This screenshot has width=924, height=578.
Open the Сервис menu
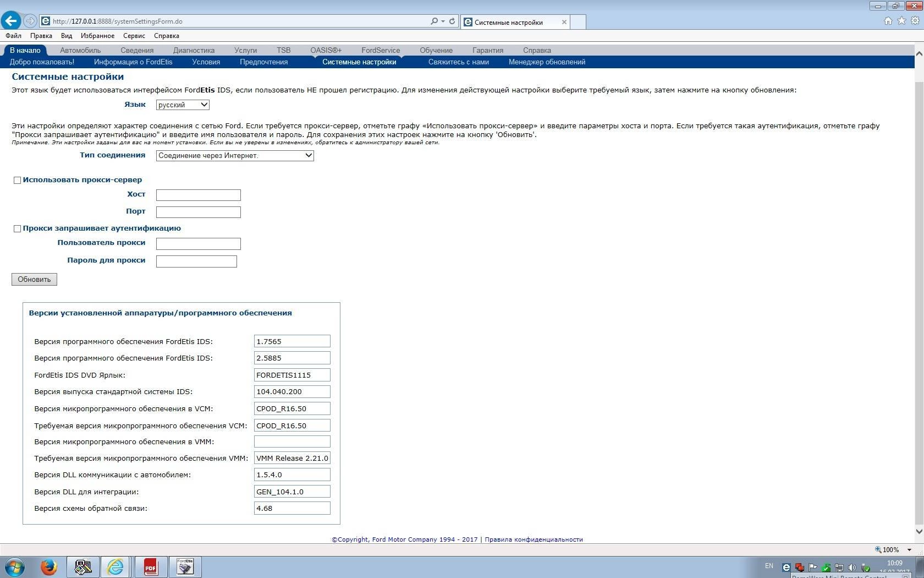pos(134,36)
